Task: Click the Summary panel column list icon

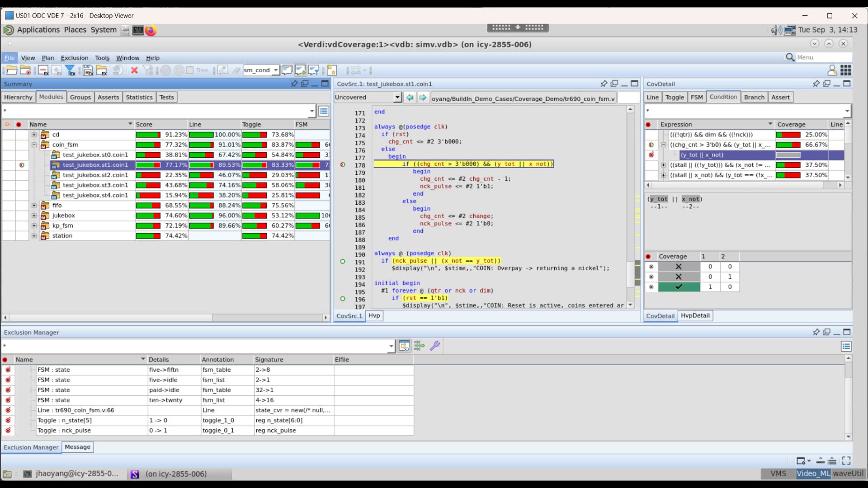Action: click(x=324, y=111)
